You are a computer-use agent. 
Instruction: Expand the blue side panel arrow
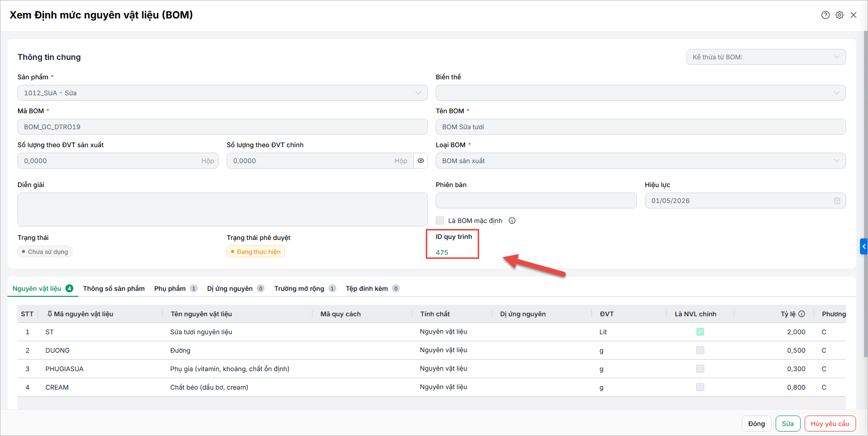tap(864, 246)
